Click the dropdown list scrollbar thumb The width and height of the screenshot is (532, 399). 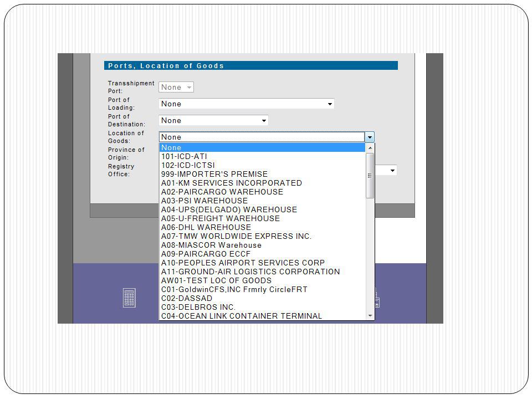point(370,176)
